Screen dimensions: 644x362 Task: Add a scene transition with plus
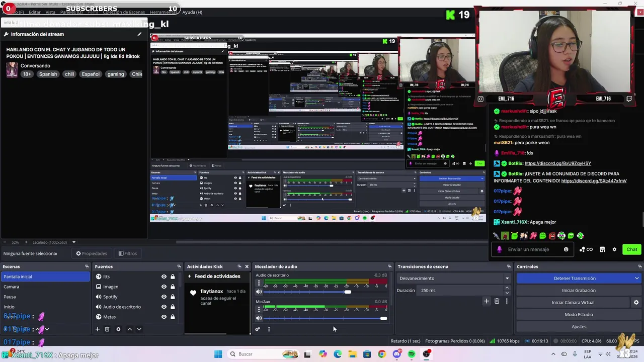click(487, 301)
